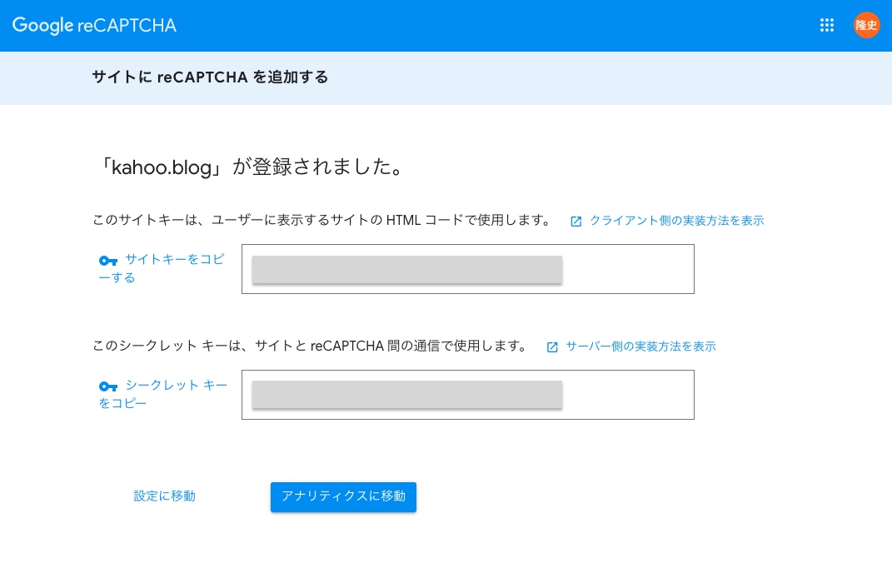Screen dimensions: 892x588
Task: Click the secret key communication description text
Action: (x=310, y=346)
